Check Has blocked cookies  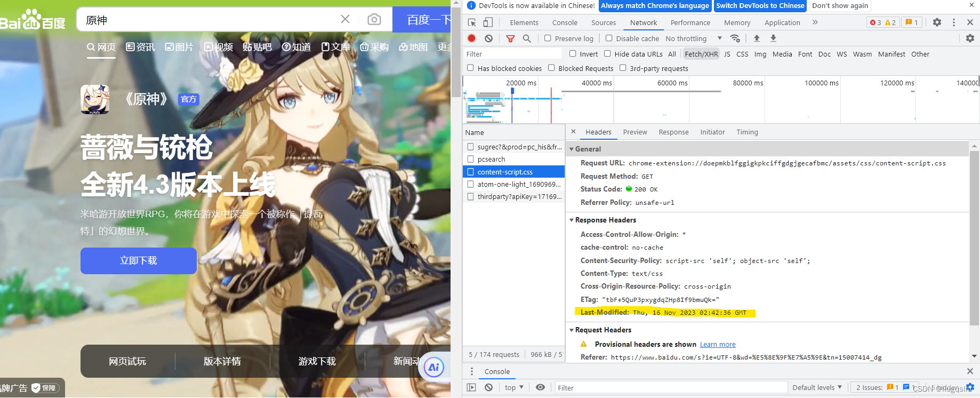pyautogui.click(x=470, y=68)
